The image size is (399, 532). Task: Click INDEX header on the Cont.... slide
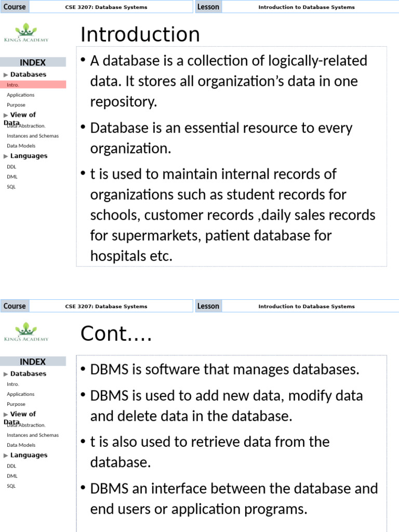point(33,362)
